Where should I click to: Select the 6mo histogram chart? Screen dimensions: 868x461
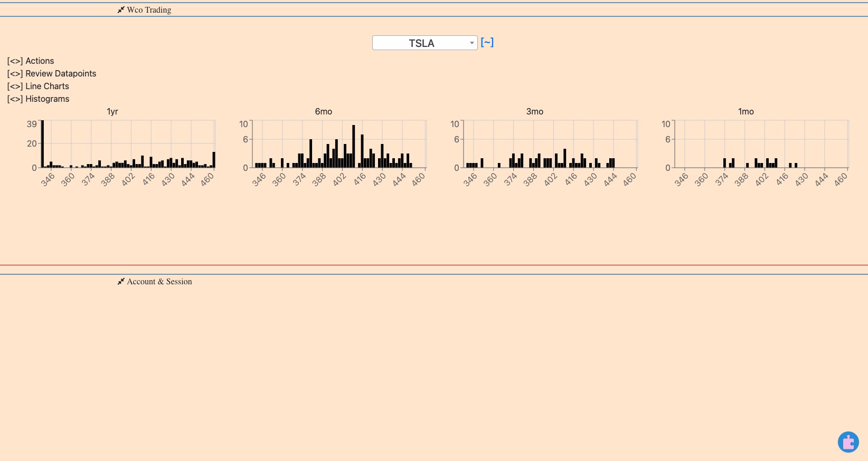click(339, 144)
